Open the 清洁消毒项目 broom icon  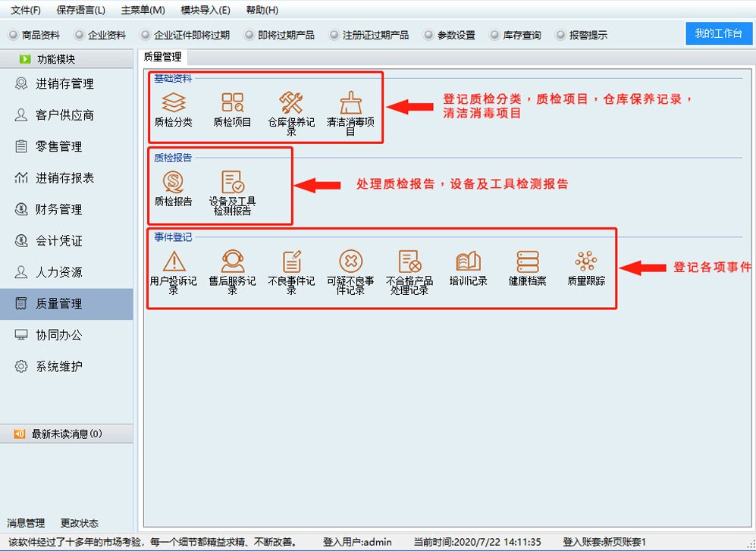(350, 102)
